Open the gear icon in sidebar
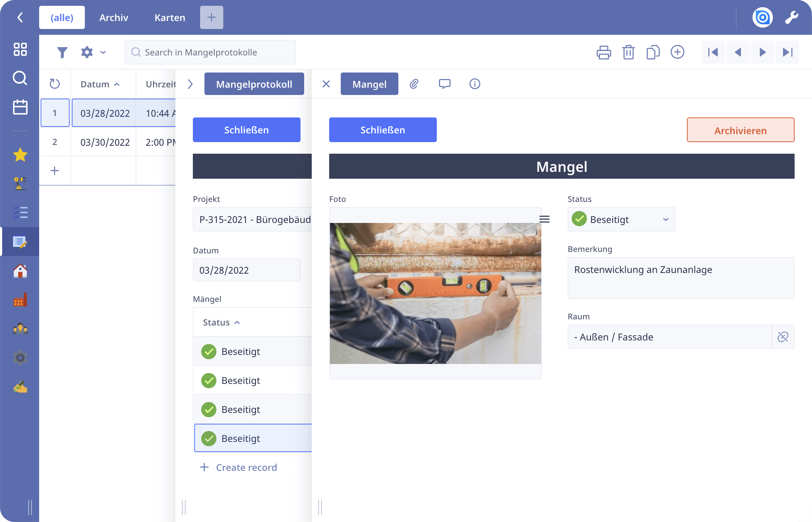Viewport: 812px width, 522px height. [x=20, y=358]
